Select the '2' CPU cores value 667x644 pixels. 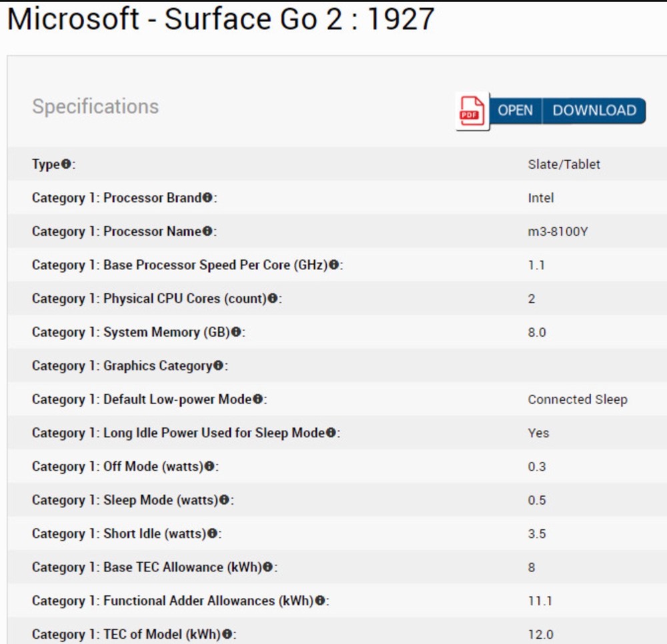coord(532,299)
